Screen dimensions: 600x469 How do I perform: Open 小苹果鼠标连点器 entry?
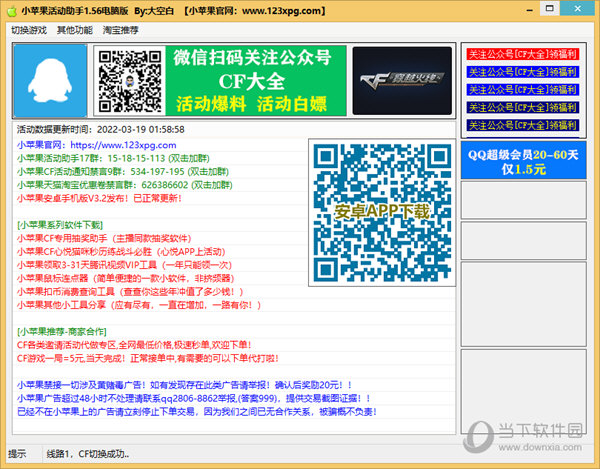click(125, 278)
